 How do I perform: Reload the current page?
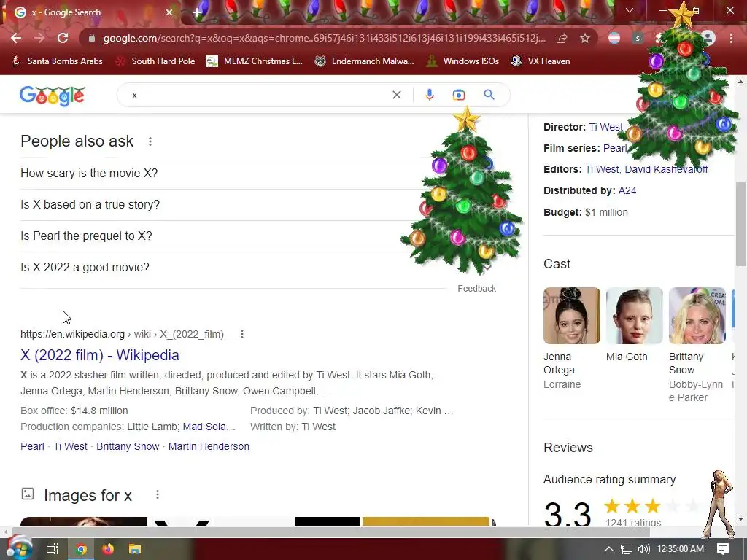click(x=63, y=38)
